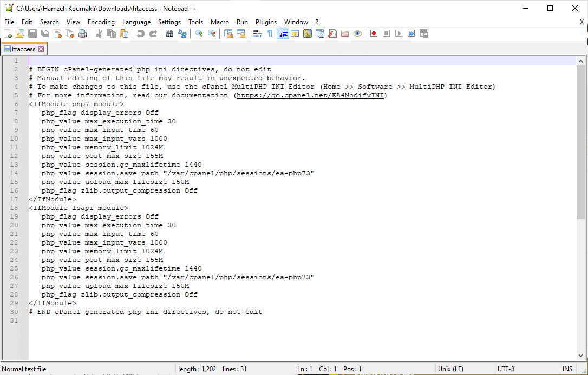588x375 pixels.
Task: Toggle Show All Characters pilcrow icon
Action: point(270,34)
